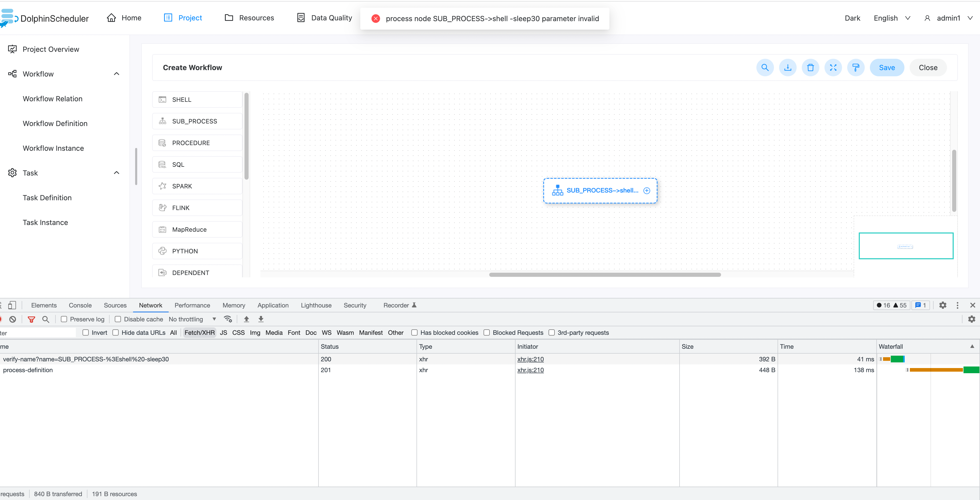This screenshot has width=980, height=500.
Task: Click the delete workflow icon
Action: point(811,67)
